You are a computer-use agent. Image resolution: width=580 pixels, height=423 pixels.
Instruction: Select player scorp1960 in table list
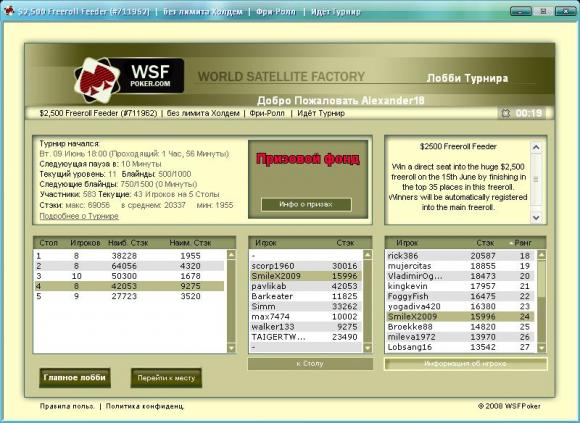[x=306, y=266]
